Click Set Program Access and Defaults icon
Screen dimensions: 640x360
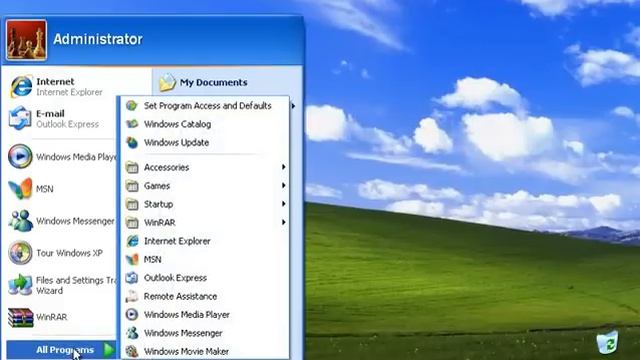coord(132,106)
